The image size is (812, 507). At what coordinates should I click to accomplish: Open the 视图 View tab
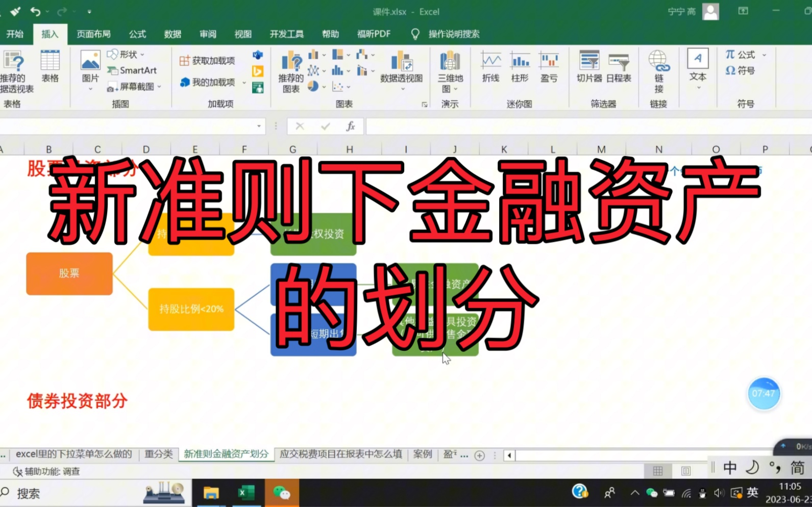point(243,34)
